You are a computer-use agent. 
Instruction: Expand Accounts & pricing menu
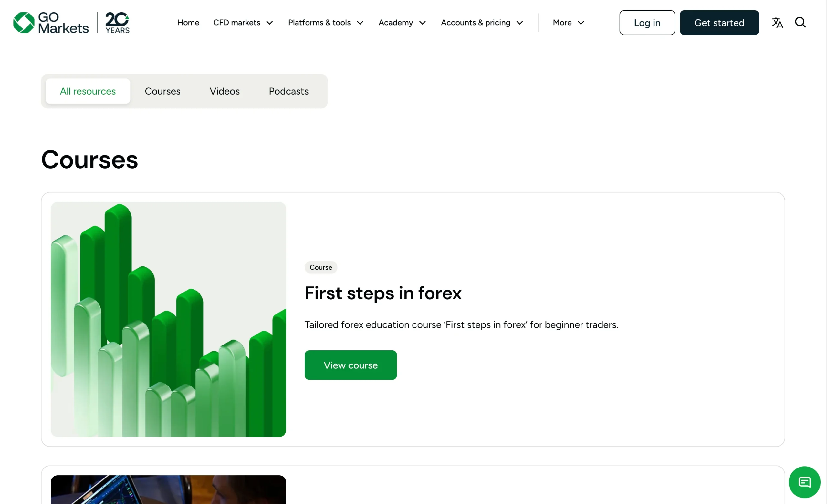coord(482,23)
